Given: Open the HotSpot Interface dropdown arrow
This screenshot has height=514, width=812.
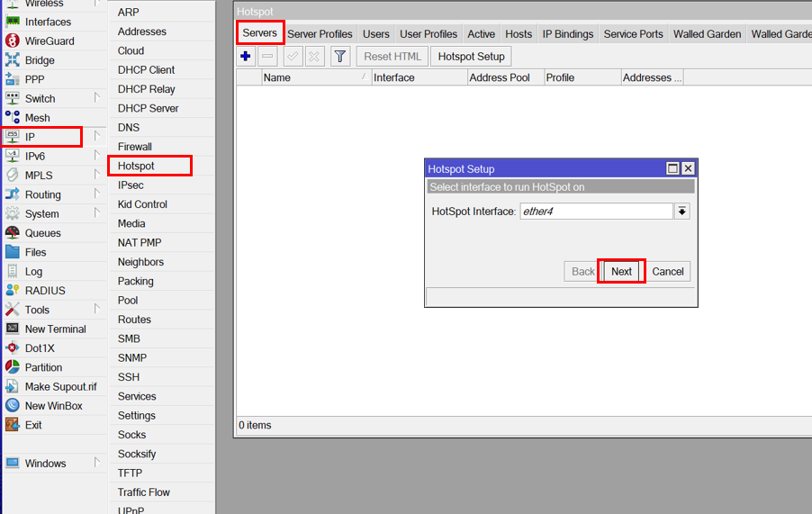Looking at the screenshot, I should tap(682, 212).
